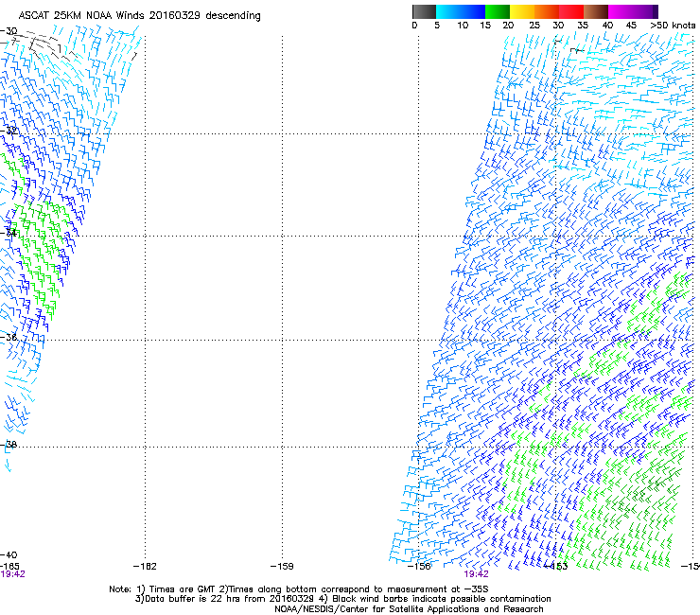
Task: Click the 'NOAA/NESDIS/Center for Satellite Applications and Research' credit
Action: pos(409,609)
